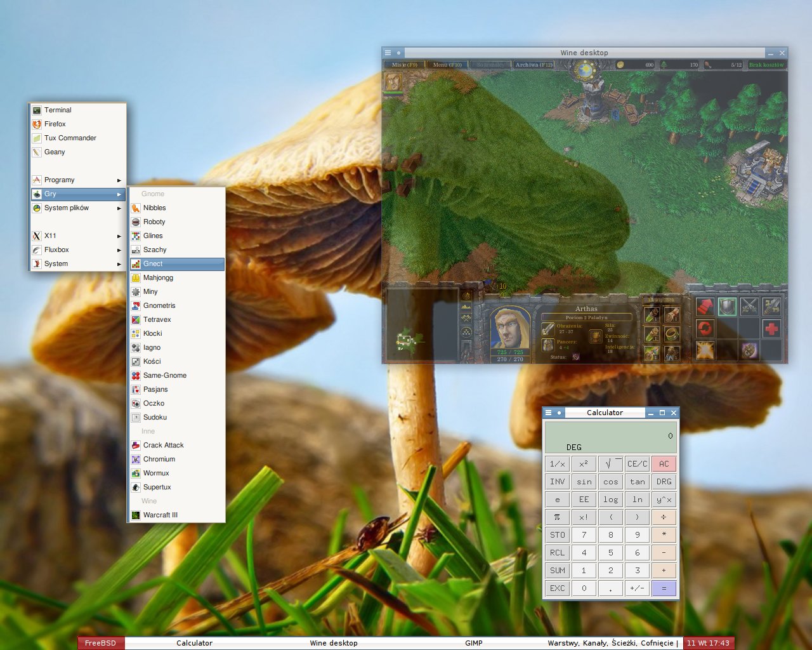Expand the System plików submenu
This screenshot has width=812, height=650.
[77, 208]
